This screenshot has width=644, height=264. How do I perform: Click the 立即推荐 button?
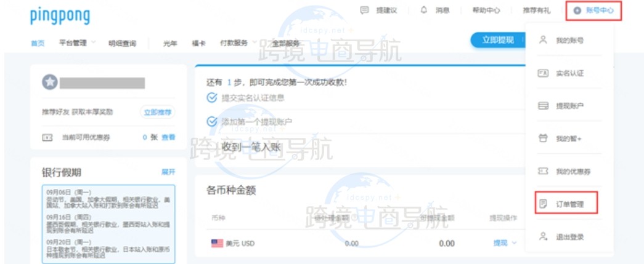[x=157, y=112]
